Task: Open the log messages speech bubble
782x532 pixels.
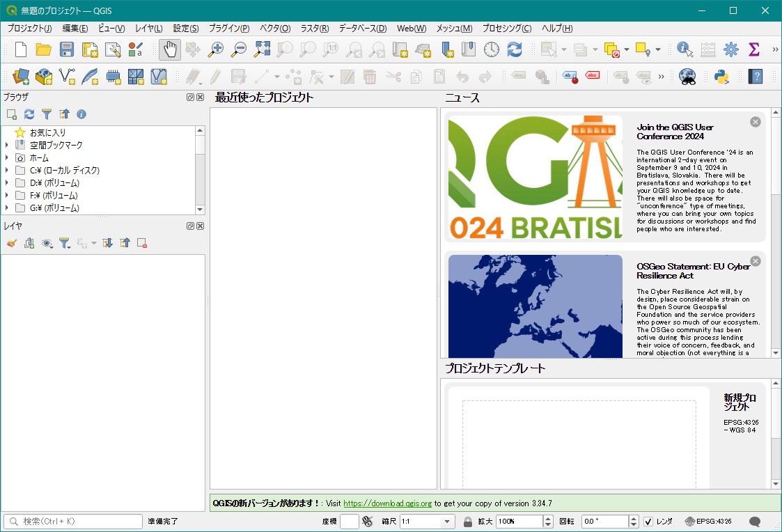Action: [755, 522]
